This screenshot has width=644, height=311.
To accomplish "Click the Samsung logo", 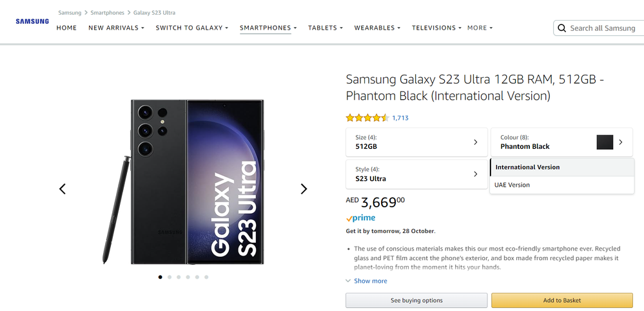I will [x=32, y=21].
